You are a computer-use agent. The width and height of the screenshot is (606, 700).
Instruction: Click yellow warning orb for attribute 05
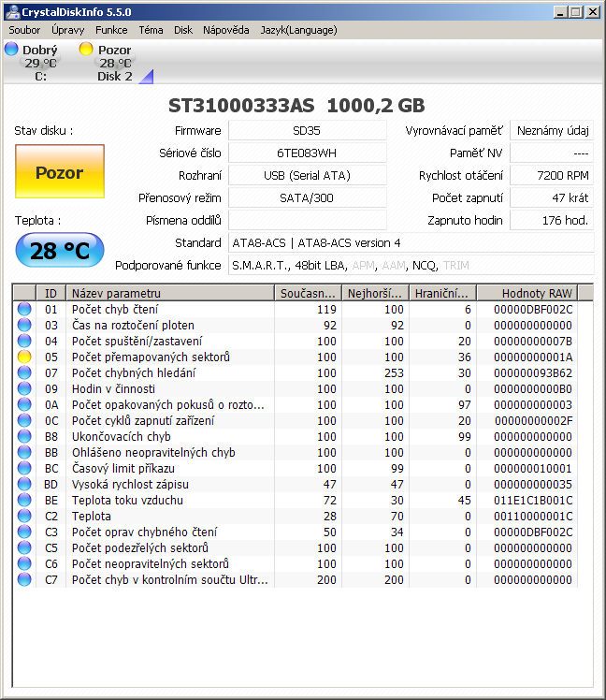point(24,357)
